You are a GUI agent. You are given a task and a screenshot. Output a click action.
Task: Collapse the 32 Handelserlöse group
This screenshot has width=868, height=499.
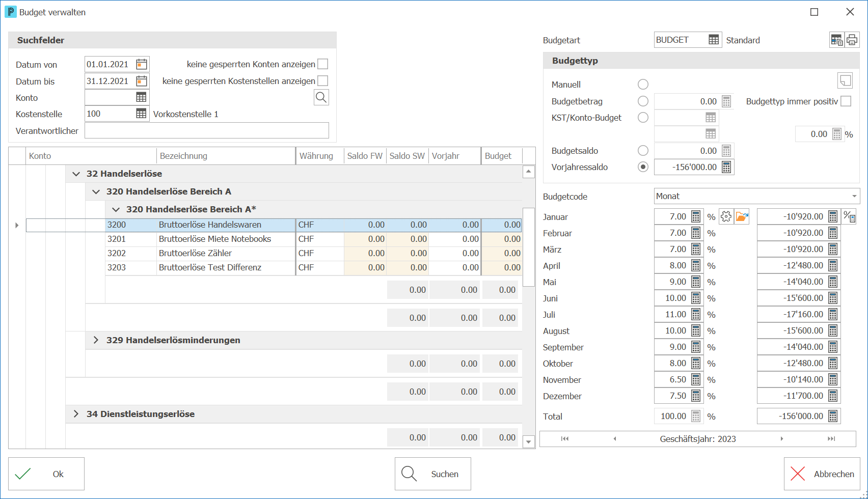pyautogui.click(x=76, y=174)
